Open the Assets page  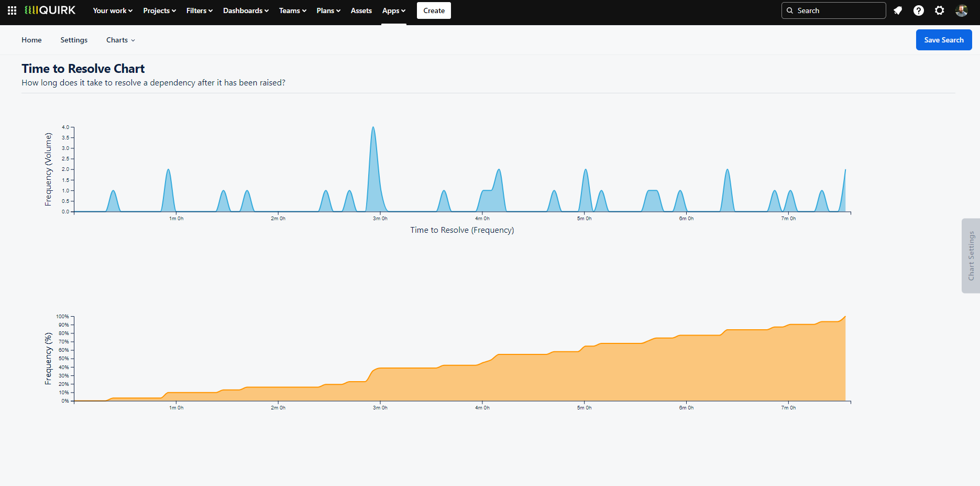(x=361, y=10)
